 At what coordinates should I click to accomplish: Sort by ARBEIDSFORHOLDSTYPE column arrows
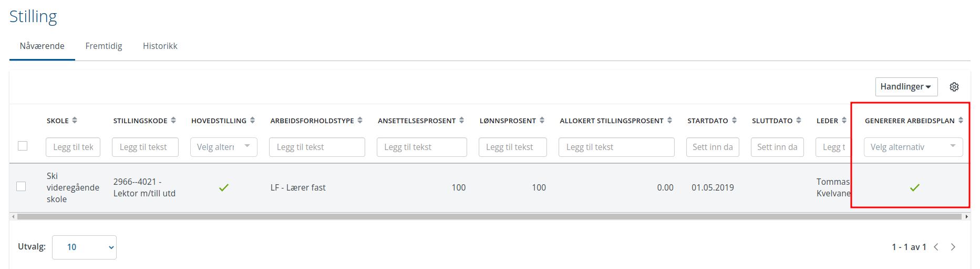[360, 121]
